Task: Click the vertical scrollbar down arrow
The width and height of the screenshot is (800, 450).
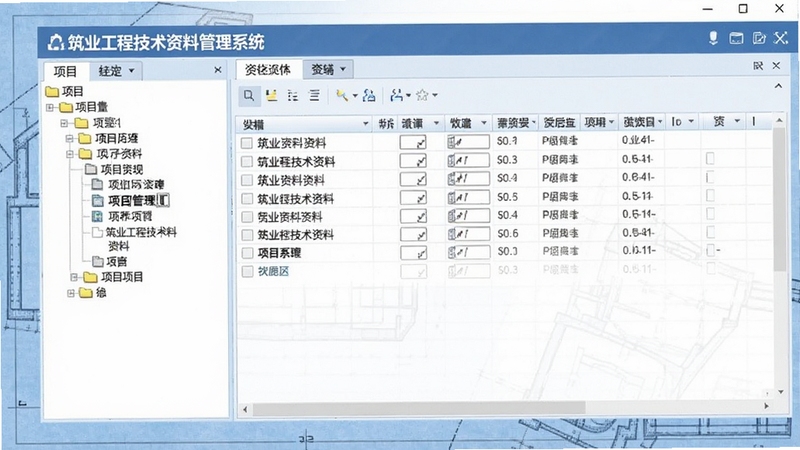Action: [x=781, y=392]
